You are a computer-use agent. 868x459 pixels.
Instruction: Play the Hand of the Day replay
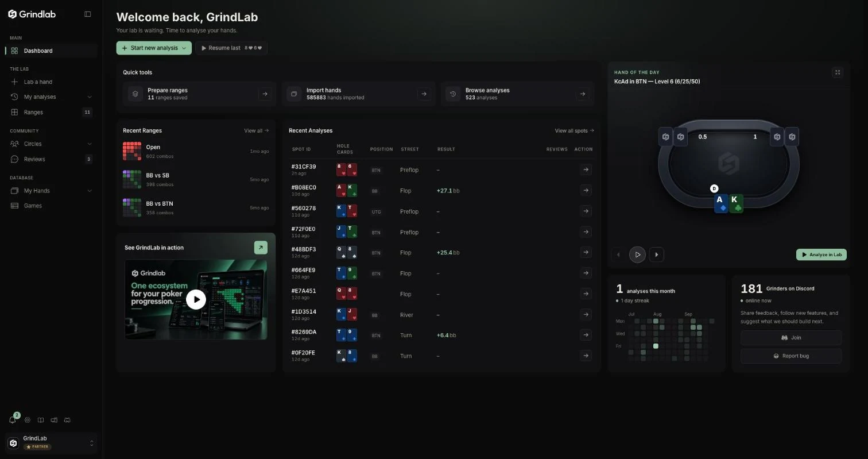(637, 254)
